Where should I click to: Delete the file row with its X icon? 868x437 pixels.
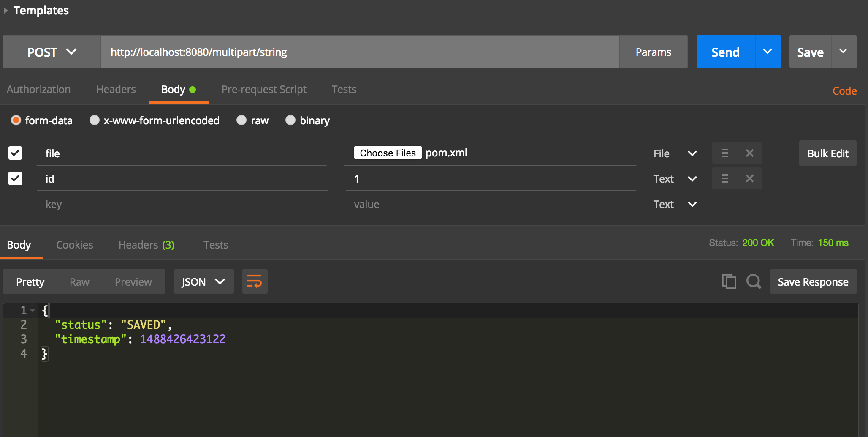(x=750, y=153)
